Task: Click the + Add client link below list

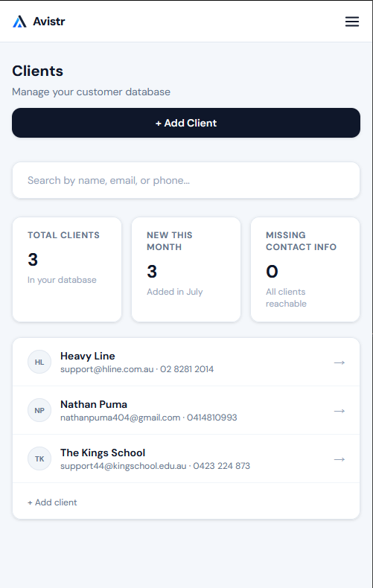Action: (x=52, y=502)
